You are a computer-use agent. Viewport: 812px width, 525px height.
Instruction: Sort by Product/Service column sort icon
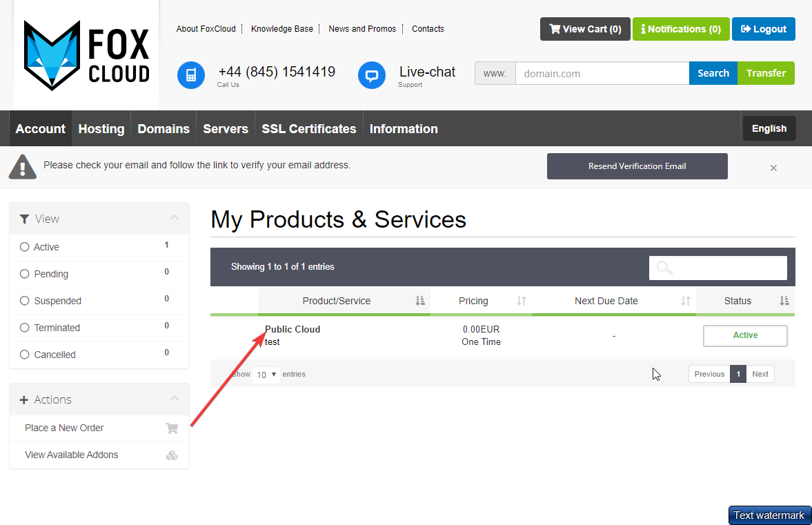tap(420, 301)
